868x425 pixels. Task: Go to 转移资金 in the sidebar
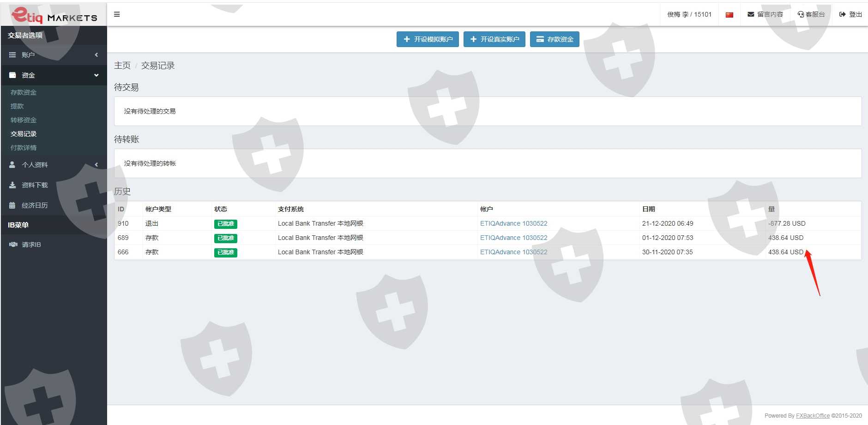24,120
